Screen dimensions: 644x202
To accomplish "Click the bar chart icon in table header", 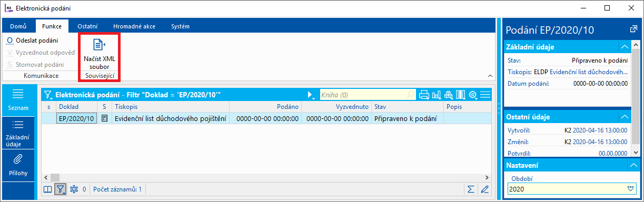I will 436,95.
